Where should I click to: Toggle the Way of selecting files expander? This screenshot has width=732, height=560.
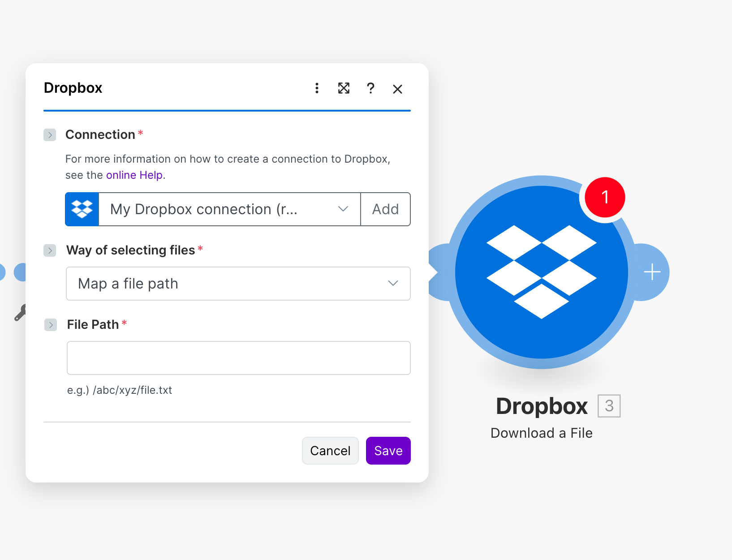click(x=50, y=250)
